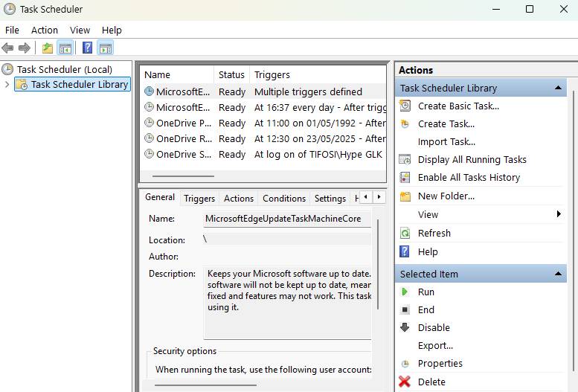
Task: Open the View menu in menu bar
Action: tap(80, 30)
